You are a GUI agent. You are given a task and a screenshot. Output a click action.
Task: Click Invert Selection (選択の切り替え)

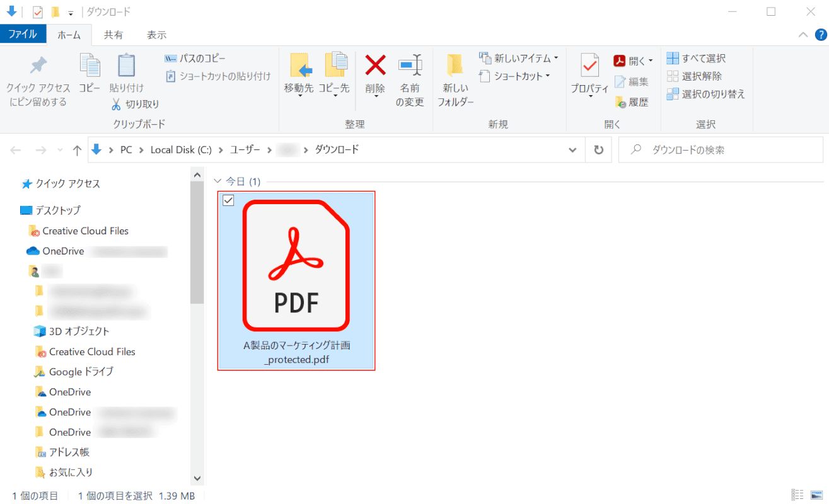(x=706, y=94)
